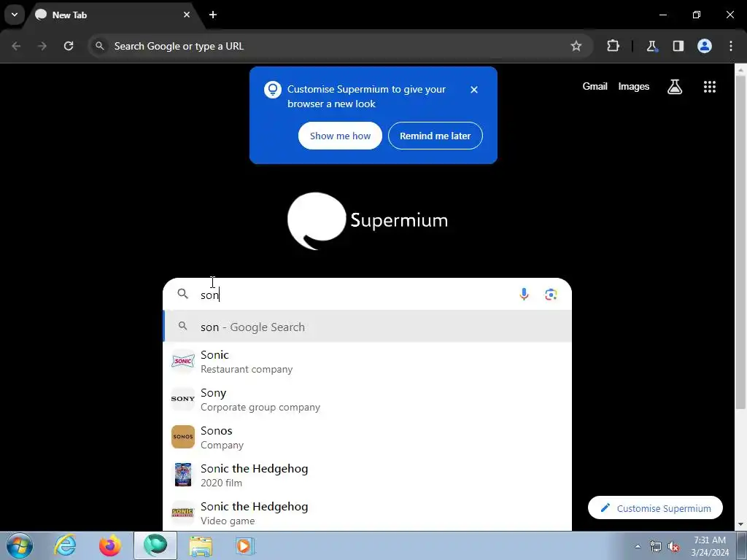
Task: Open the Gmail link
Action: coord(595,86)
